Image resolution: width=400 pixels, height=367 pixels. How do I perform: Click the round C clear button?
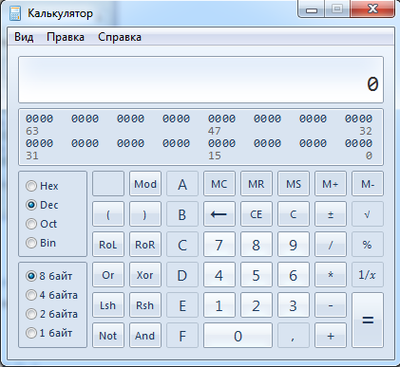click(293, 214)
